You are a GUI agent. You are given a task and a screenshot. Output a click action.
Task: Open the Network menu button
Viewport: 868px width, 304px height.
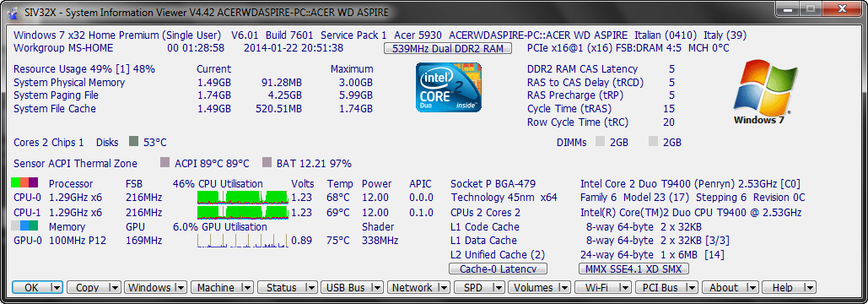(412, 287)
